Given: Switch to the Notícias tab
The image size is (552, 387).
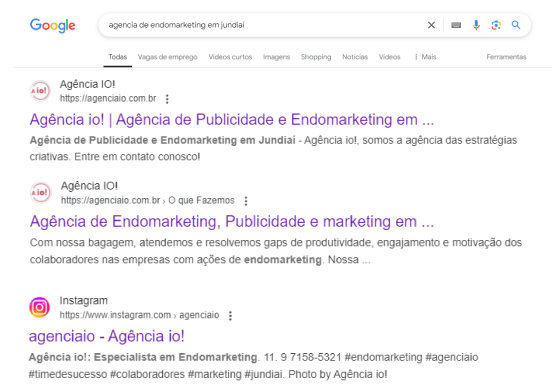Looking at the screenshot, I should [355, 57].
